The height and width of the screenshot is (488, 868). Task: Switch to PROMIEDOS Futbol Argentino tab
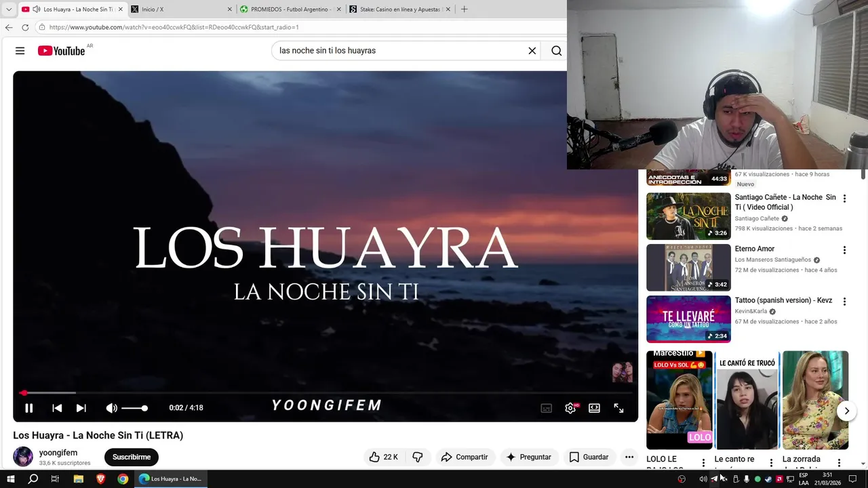click(x=290, y=9)
